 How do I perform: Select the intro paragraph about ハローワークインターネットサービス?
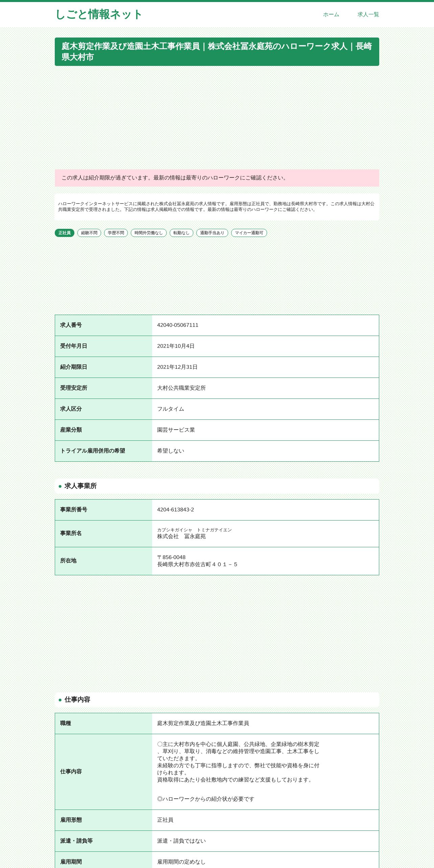[x=216, y=207]
